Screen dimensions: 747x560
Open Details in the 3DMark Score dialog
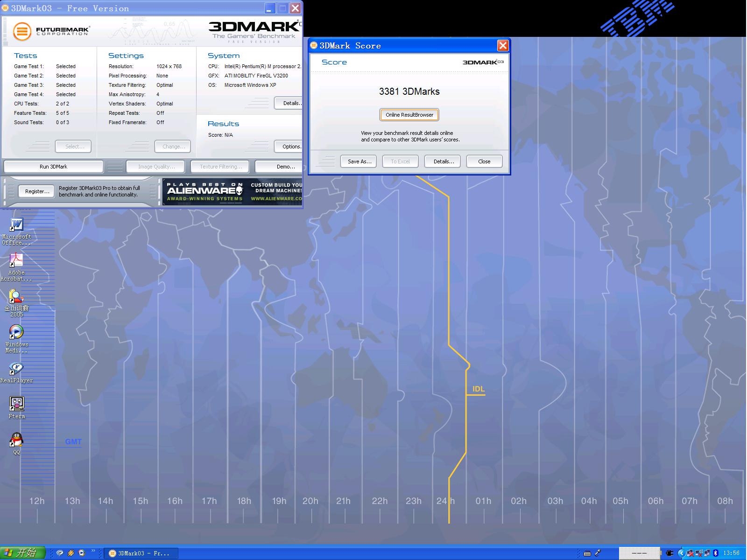coord(443,161)
